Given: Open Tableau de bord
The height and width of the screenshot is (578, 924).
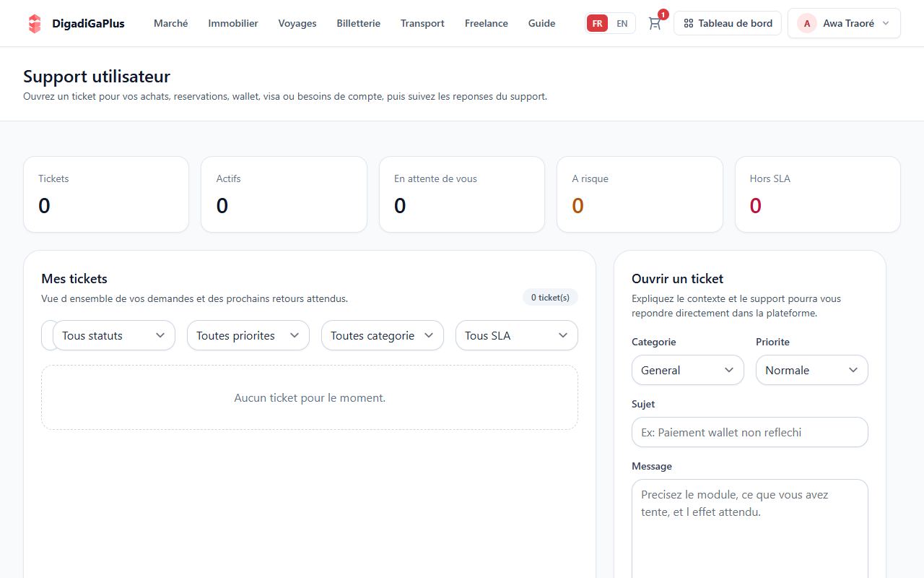Looking at the screenshot, I should 728,23.
